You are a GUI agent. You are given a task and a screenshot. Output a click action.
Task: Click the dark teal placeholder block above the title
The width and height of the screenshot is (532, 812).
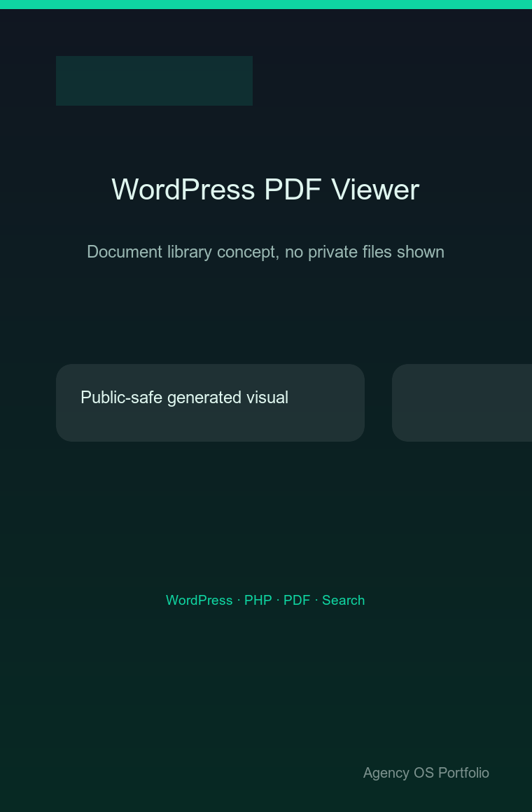pos(155,80)
